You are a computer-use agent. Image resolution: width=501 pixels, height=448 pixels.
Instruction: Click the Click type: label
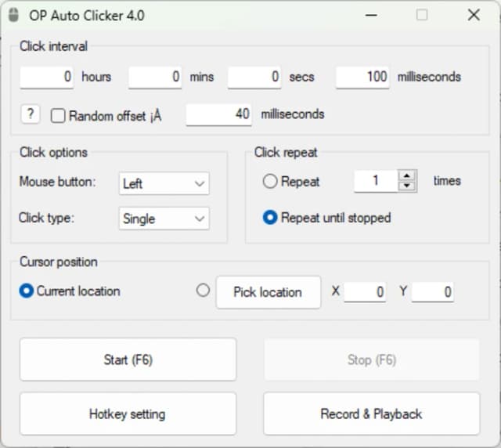point(46,218)
